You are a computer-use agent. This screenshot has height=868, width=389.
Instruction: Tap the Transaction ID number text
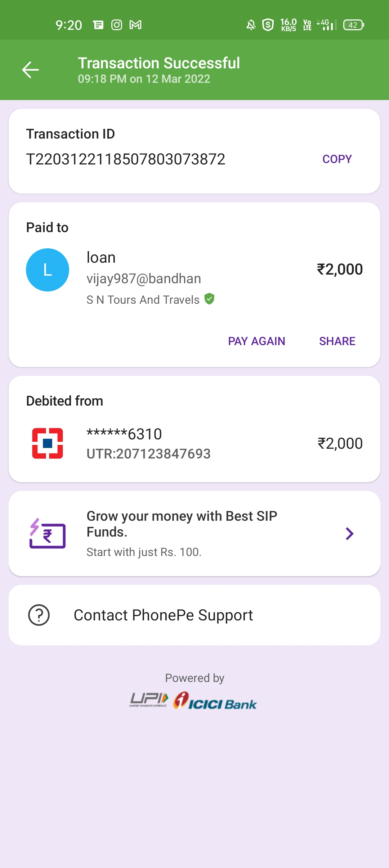126,159
